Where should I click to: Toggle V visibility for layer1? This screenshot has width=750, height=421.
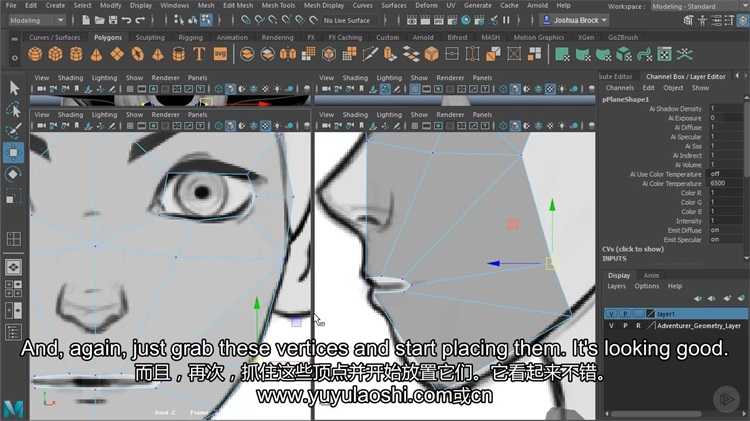point(611,314)
